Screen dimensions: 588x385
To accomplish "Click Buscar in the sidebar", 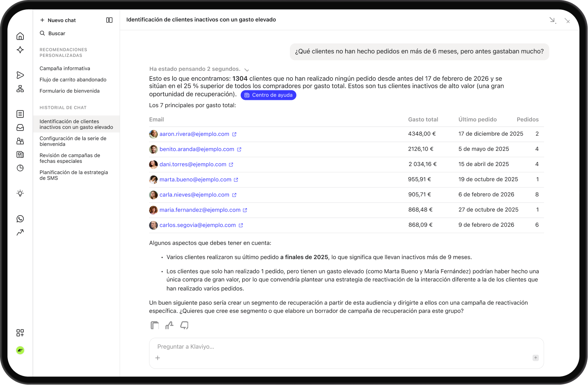I will click(52, 34).
